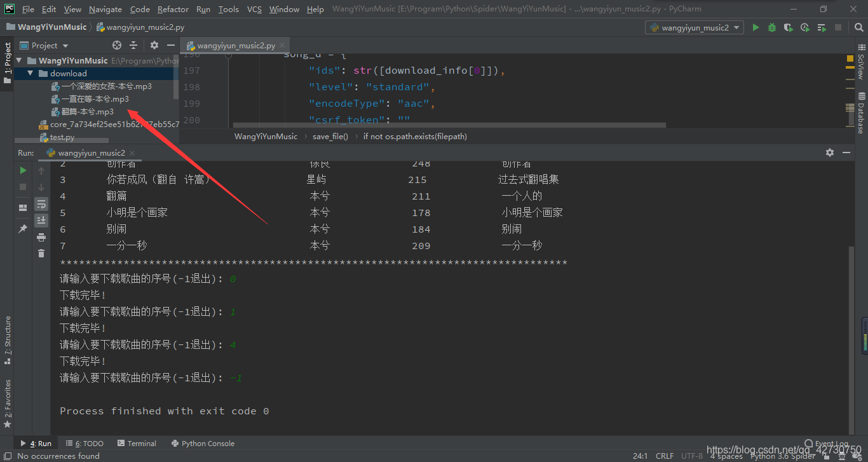This screenshot has height=462, width=868.
Task: Open the File menu
Action: point(28,9)
